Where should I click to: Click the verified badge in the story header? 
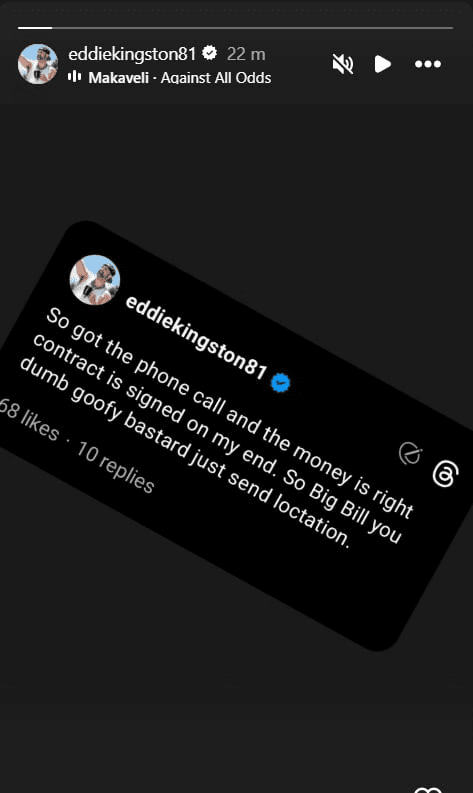[209, 53]
